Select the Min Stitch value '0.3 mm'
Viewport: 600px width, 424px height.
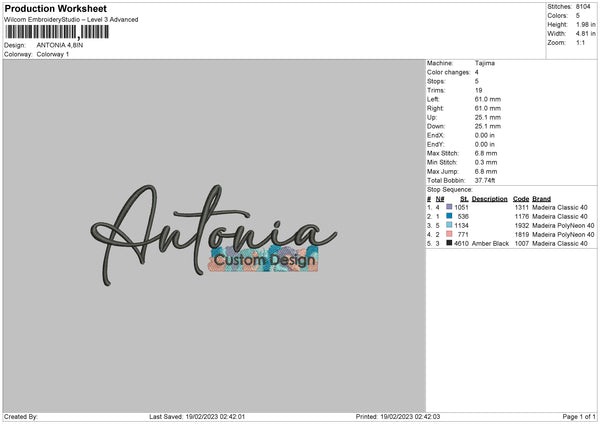[486, 163]
